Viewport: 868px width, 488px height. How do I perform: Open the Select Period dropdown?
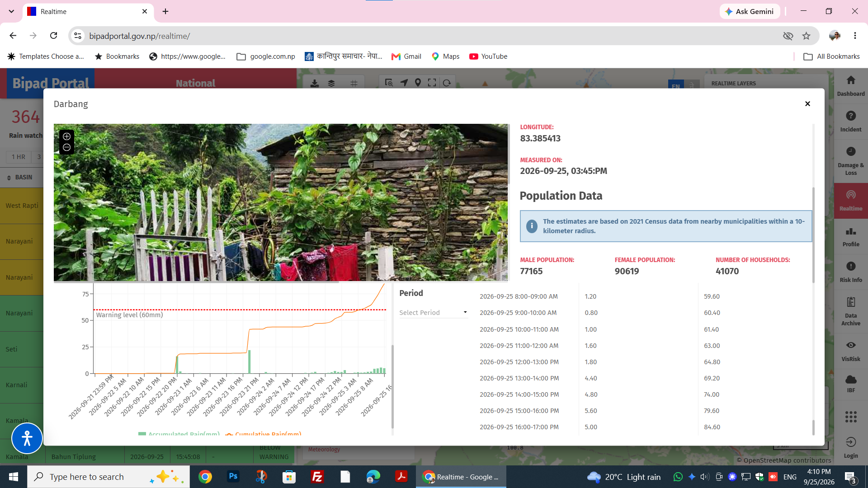pyautogui.click(x=433, y=313)
